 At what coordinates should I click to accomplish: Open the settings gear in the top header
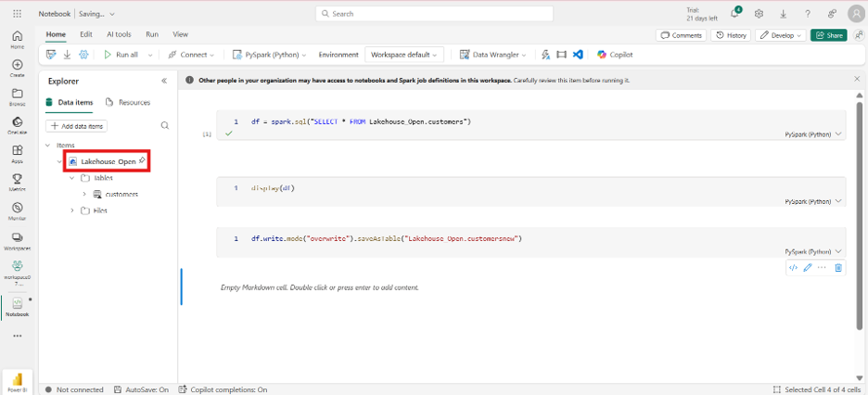[759, 14]
